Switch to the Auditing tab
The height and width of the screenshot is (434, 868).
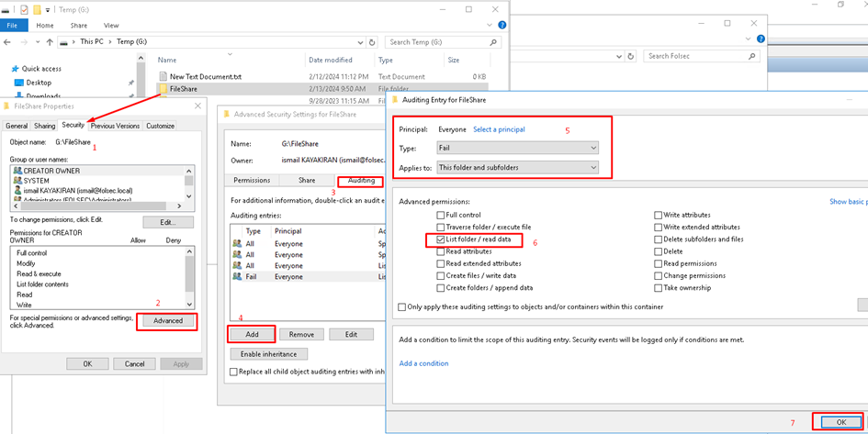(x=361, y=181)
